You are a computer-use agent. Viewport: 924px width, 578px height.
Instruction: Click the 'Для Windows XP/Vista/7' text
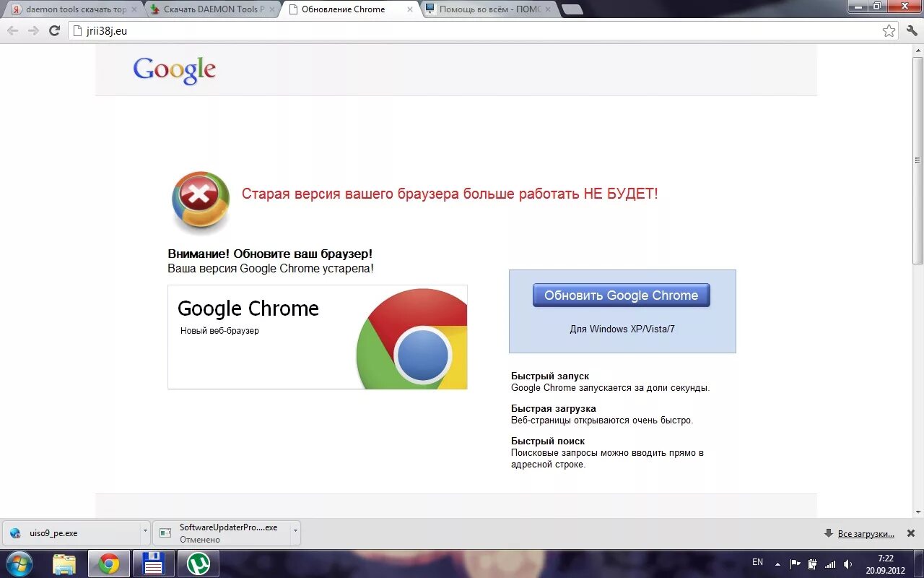(622, 329)
